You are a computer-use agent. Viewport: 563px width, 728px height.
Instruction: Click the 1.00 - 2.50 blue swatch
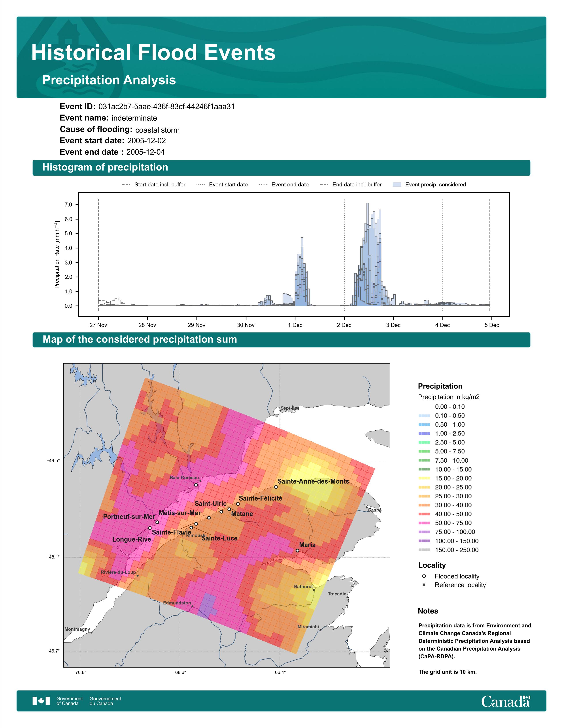pyautogui.click(x=424, y=433)
